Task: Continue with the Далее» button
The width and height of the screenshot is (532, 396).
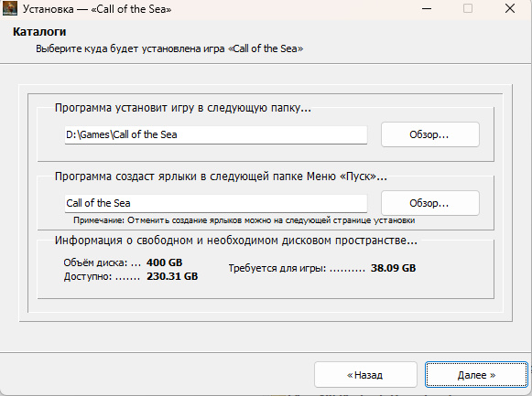Action: tap(476, 375)
